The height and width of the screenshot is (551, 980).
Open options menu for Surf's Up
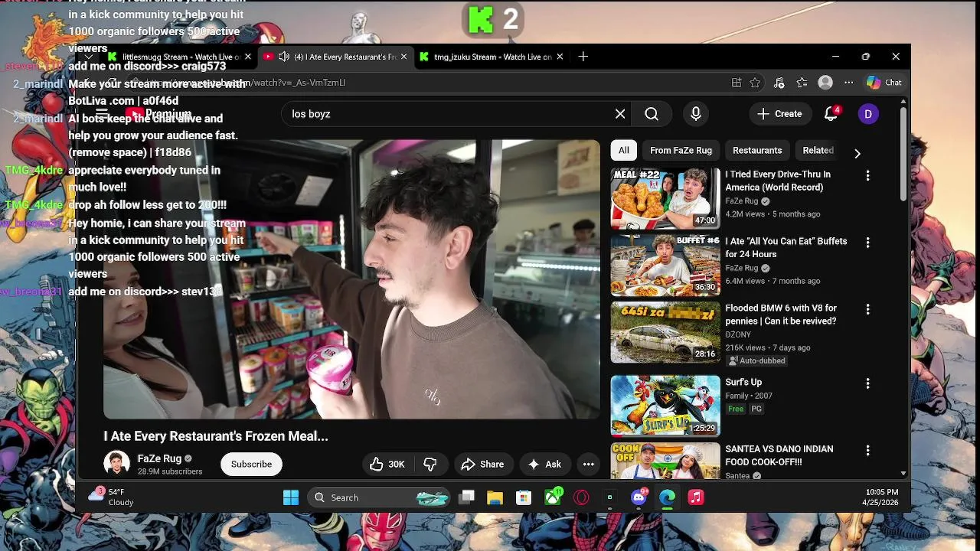pos(867,383)
